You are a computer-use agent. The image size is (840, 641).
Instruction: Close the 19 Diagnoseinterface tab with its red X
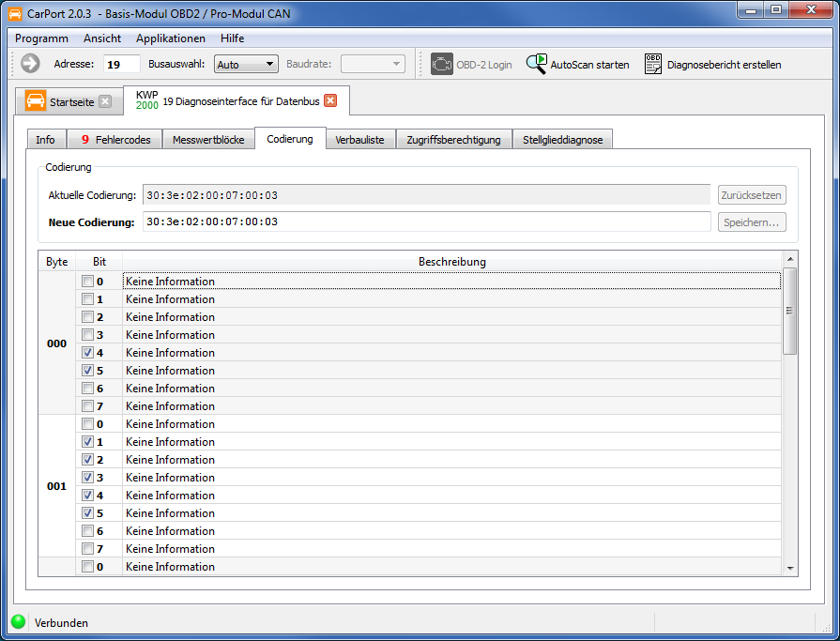point(330,100)
